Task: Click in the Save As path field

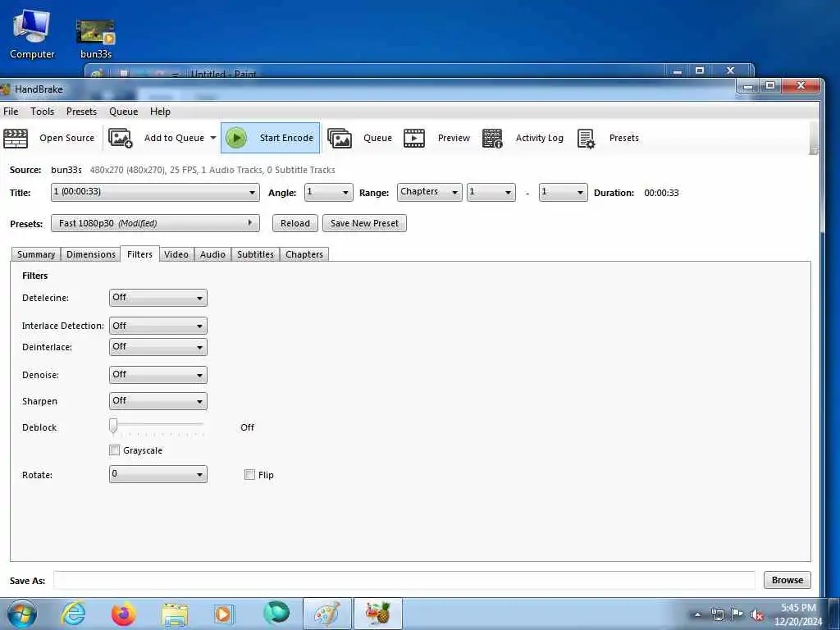Action: 404,580
